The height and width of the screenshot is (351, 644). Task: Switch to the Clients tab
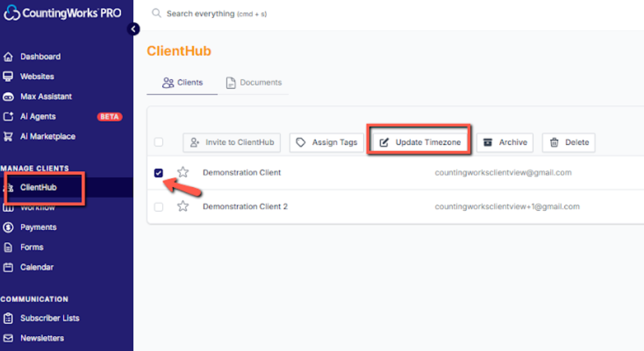pyautogui.click(x=182, y=83)
